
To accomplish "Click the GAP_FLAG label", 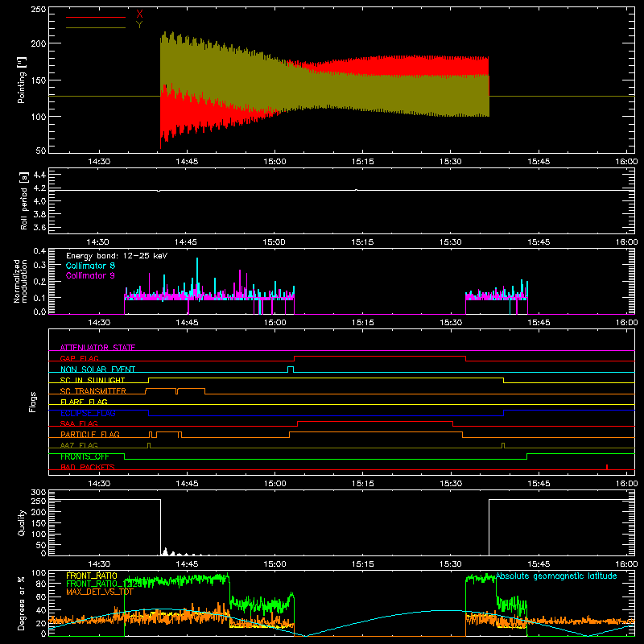I will tap(79, 358).
